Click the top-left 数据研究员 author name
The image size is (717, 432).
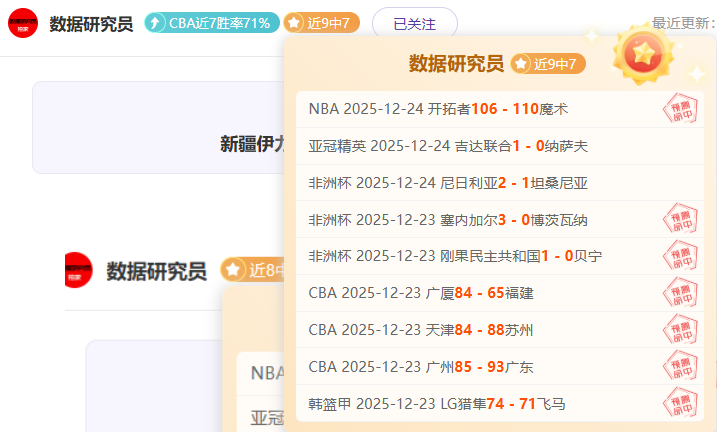click(91, 23)
